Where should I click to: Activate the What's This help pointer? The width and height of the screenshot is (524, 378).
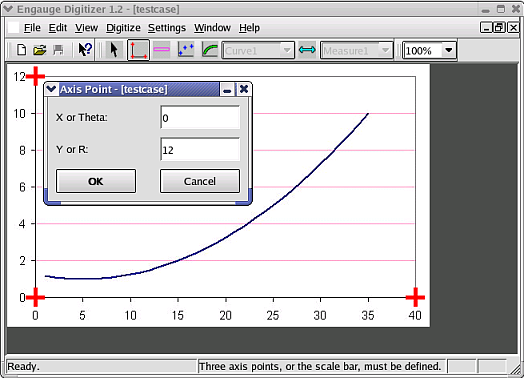pyautogui.click(x=85, y=50)
